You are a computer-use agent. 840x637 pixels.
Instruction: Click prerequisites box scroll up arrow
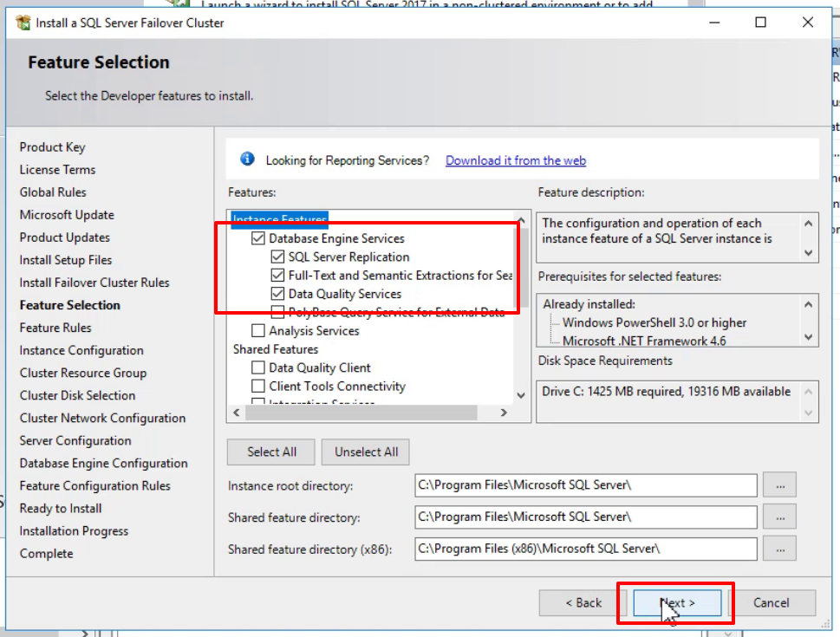(x=809, y=304)
